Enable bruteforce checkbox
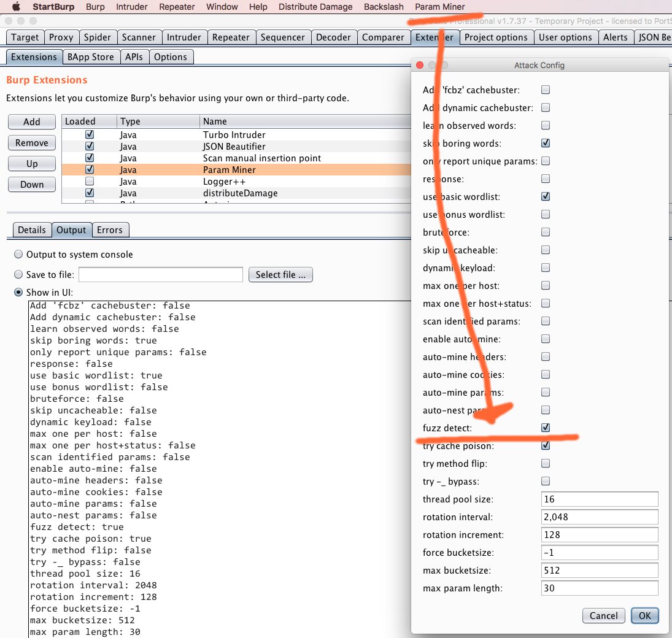672x638 pixels. 546,233
